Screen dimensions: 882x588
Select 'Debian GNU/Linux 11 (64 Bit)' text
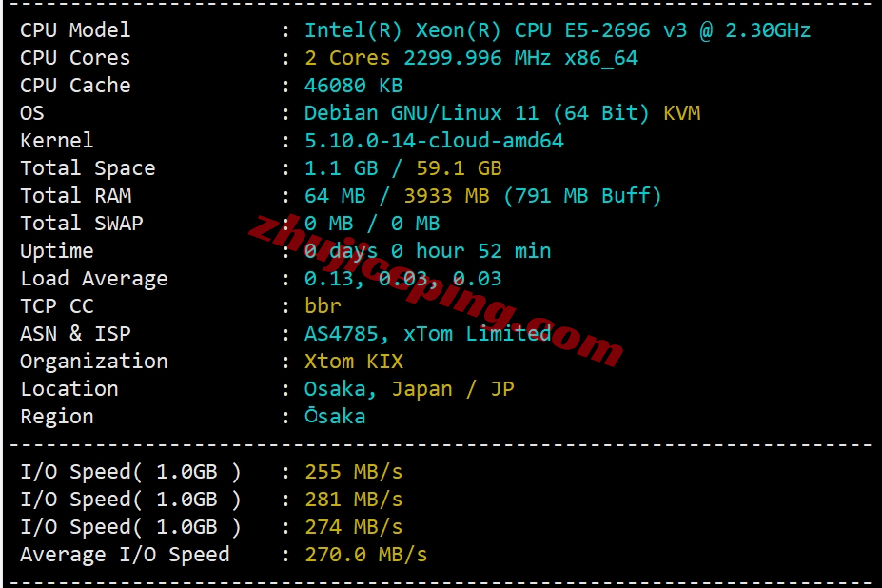pos(477,113)
